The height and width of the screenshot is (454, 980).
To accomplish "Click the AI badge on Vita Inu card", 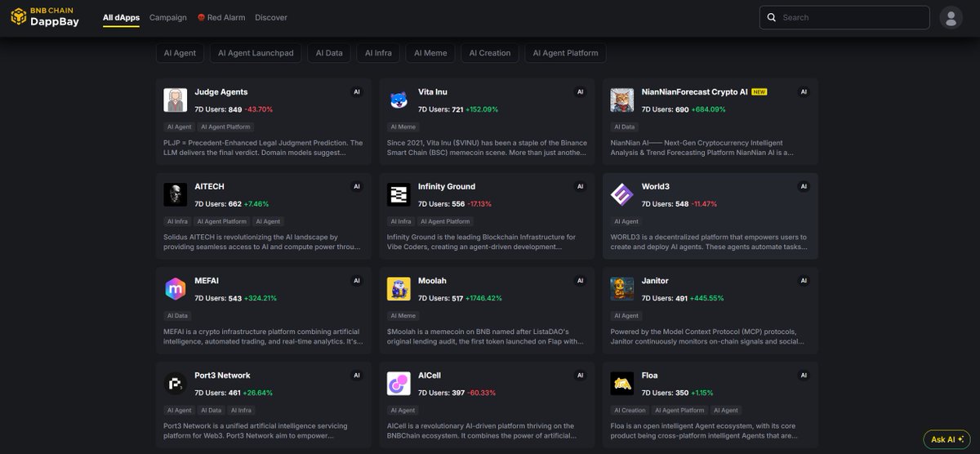I will pyautogui.click(x=581, y=92).
